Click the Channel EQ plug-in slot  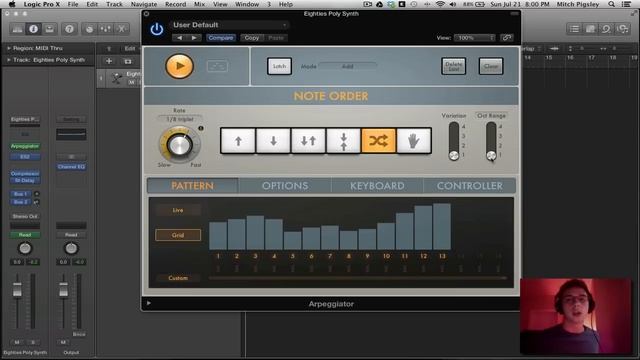pos(71,167)
